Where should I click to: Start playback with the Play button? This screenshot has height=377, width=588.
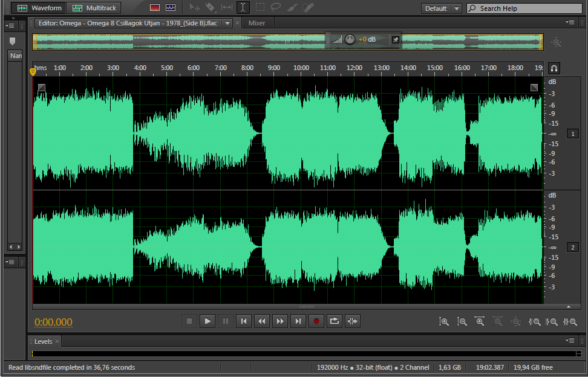pyautogui.click(x=207, y=321)
